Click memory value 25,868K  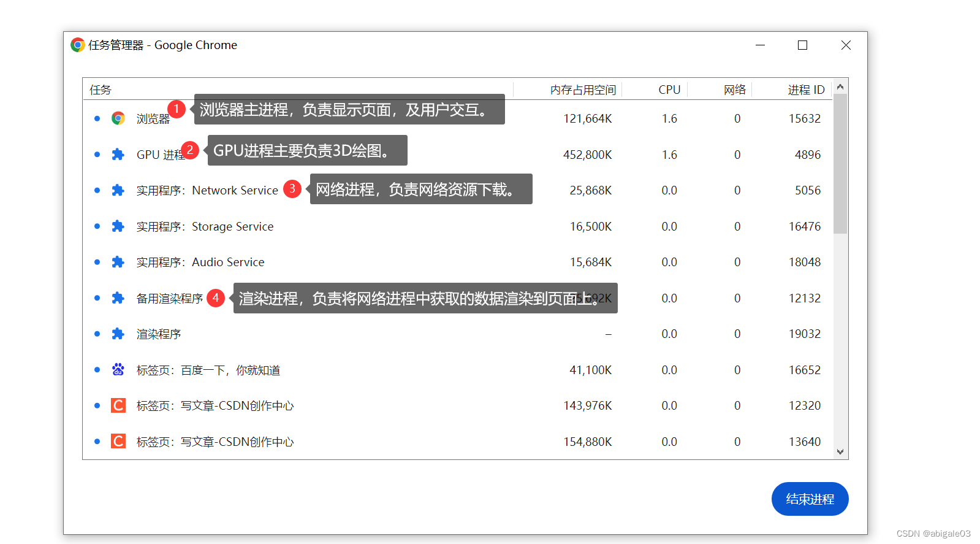pos(591,190)
